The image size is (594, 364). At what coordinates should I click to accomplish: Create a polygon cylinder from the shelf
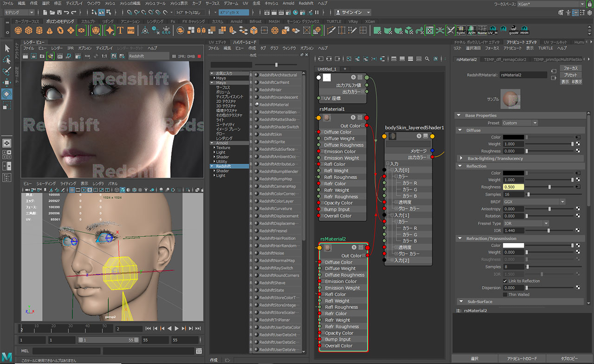click(39, 31)
